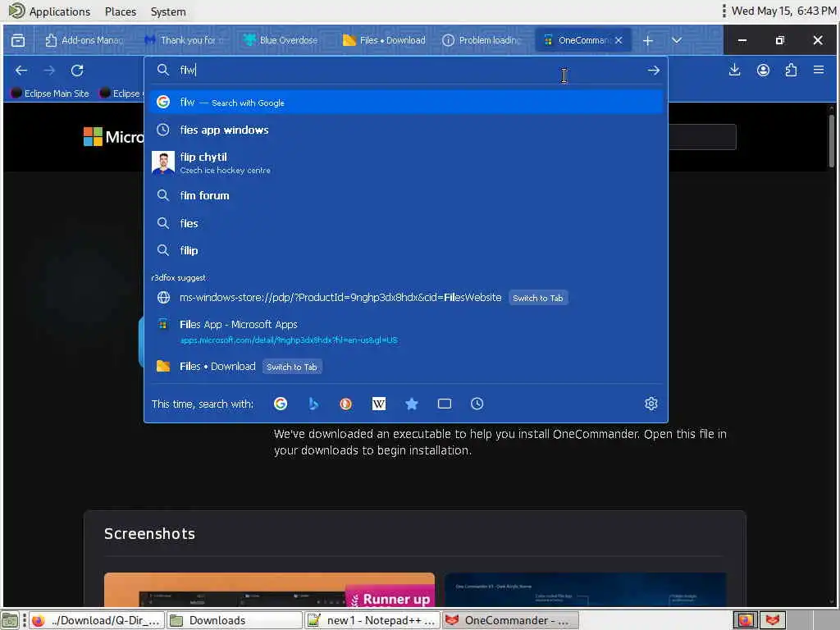Close the OneCommander tab

(619, 40)
